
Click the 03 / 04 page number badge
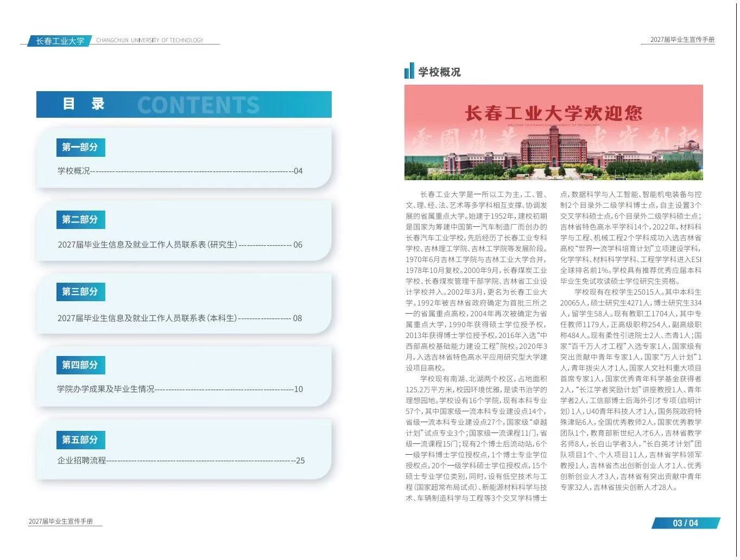685,523
